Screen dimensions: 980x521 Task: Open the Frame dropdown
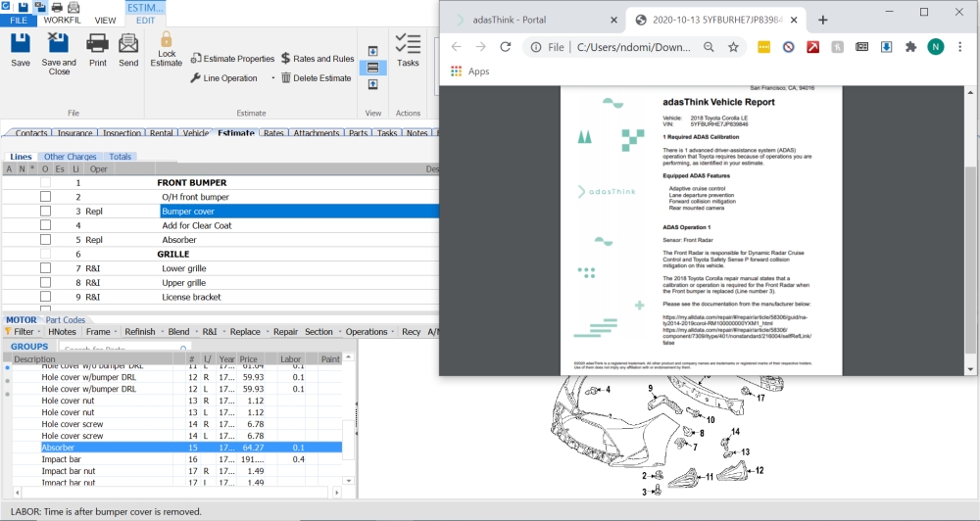pos(101,332)
